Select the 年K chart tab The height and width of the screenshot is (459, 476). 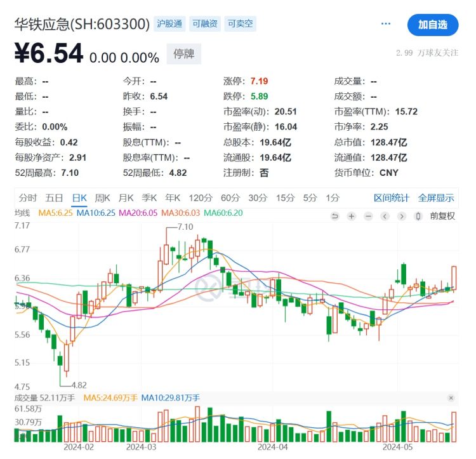[x=173, y=198]
